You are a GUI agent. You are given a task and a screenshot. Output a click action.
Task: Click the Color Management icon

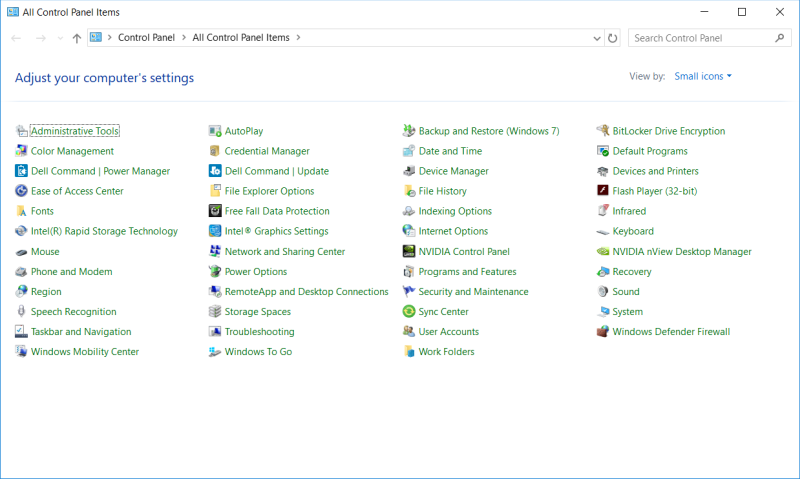pos(21,151)
